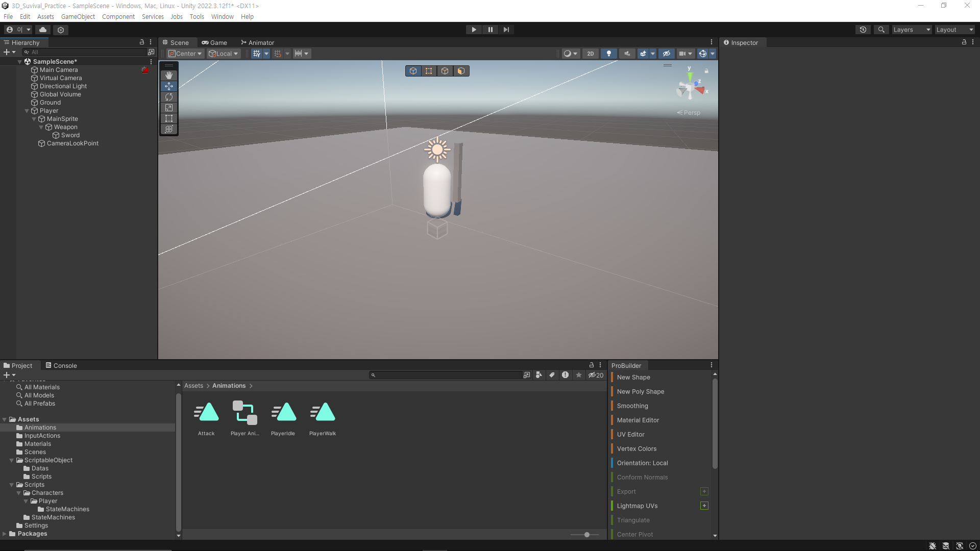Viewport: 980px width, 551px height.
Task: Open the Center pivot mode dropdown
Action: tap(186, 54)
